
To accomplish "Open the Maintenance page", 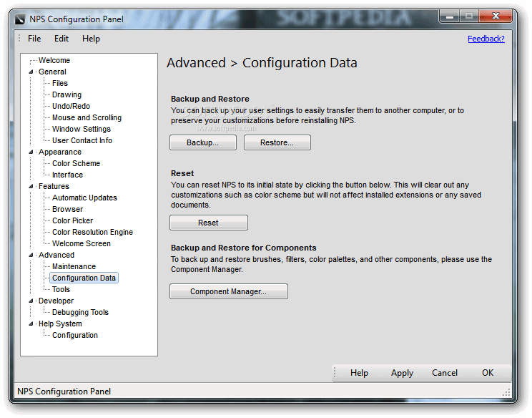I will pyautogui.click(x=74, y=266).
